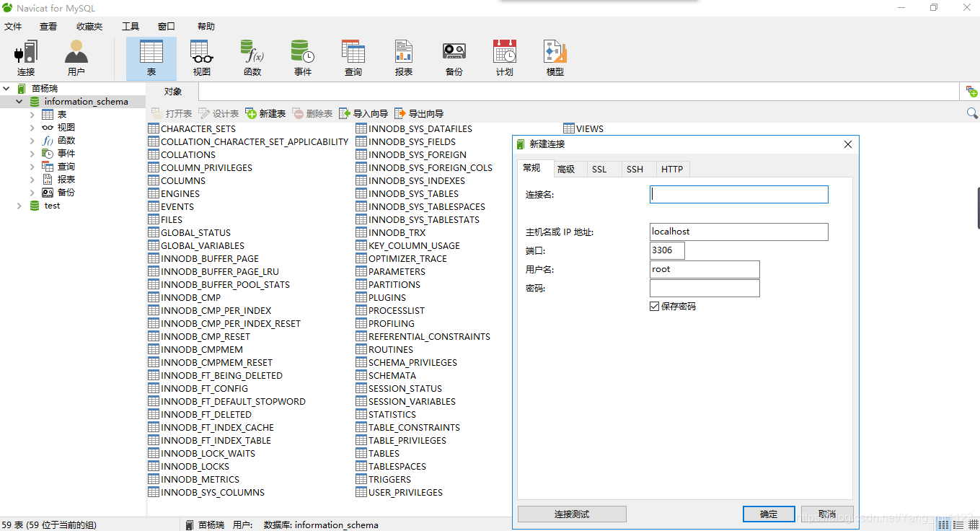
Task: Select the 对象 tab
Action: [173, 92]
